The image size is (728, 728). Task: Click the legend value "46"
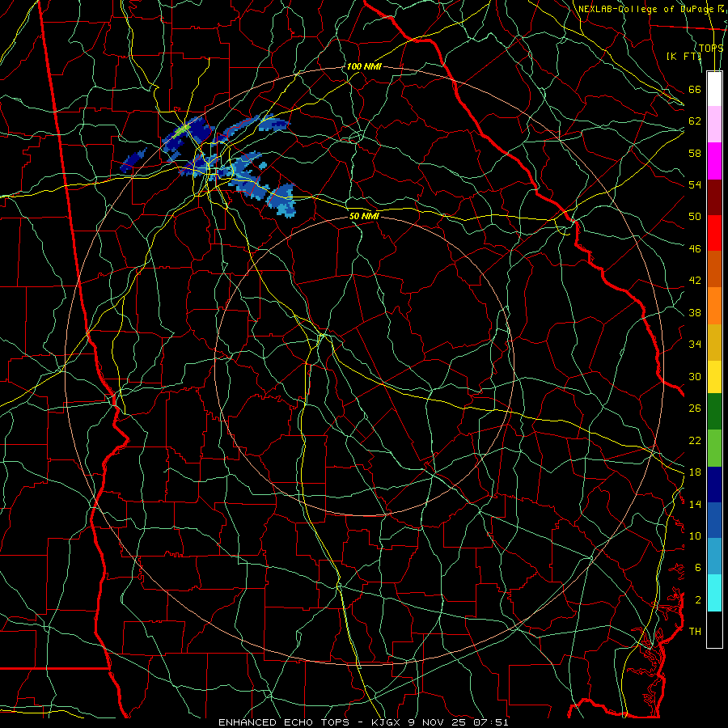[x=695, y=248]
